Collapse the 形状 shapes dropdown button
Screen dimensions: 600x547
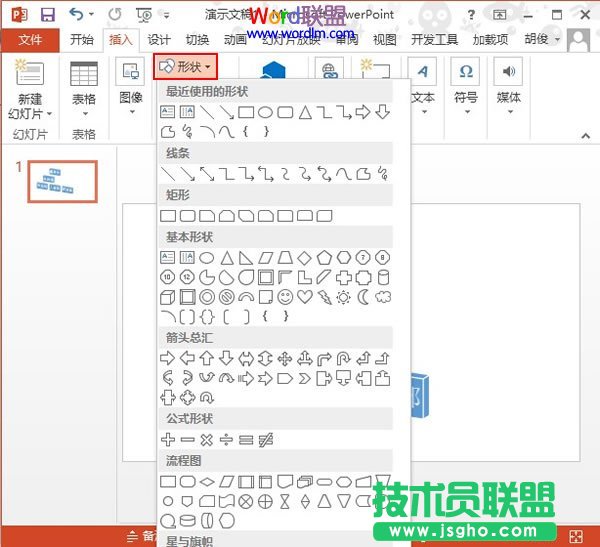(185, 67)
